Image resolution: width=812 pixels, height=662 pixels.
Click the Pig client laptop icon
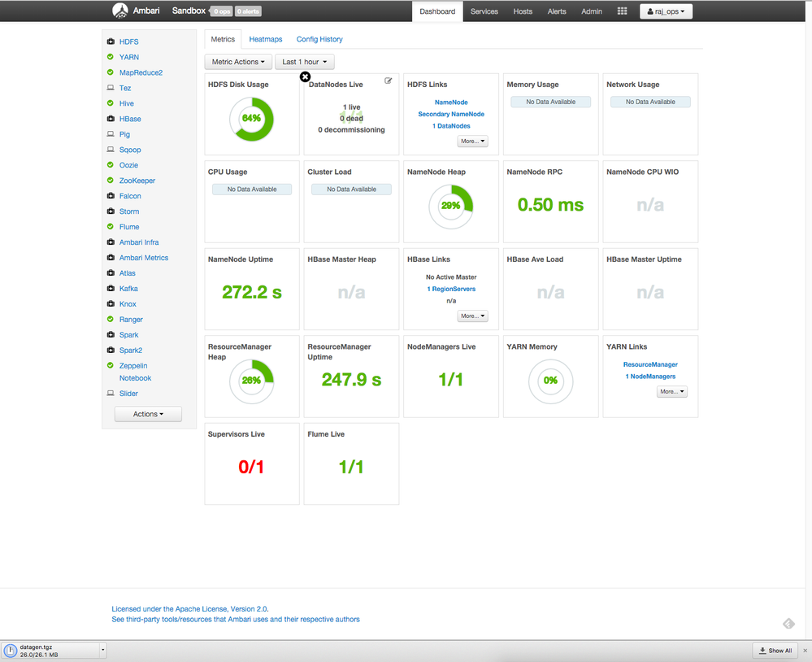click(111, 134)
